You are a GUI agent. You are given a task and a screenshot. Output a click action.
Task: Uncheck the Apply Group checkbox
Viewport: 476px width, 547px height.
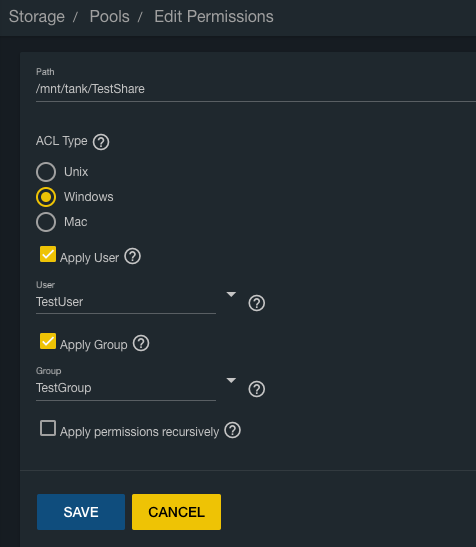pos(48,341)
